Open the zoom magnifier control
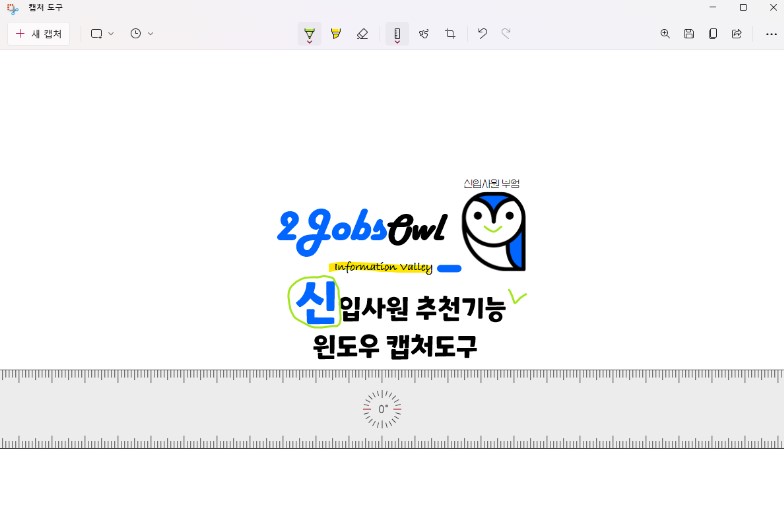Viewport: 784px width, 518px height. [665, 34]
